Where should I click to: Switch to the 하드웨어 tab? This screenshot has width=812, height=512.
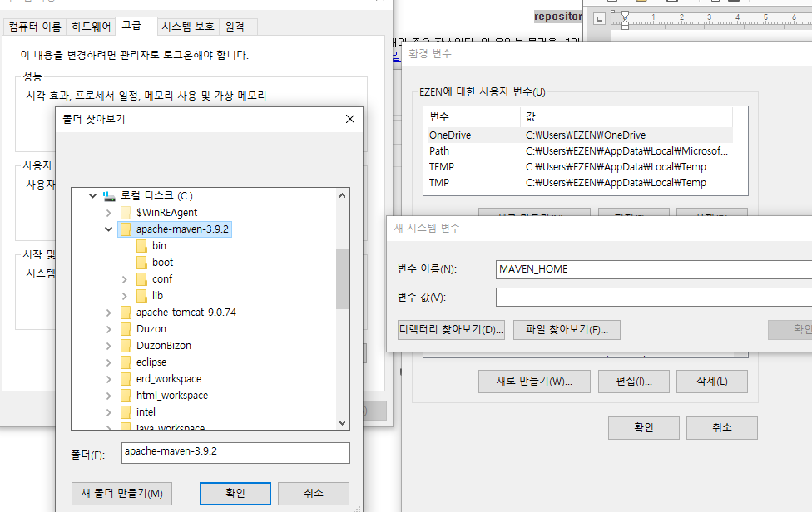click(91, 27)
